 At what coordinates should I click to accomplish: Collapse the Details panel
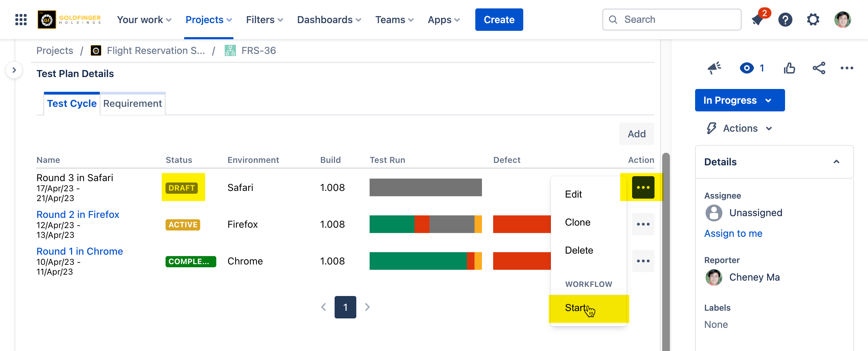click(836, 162)
